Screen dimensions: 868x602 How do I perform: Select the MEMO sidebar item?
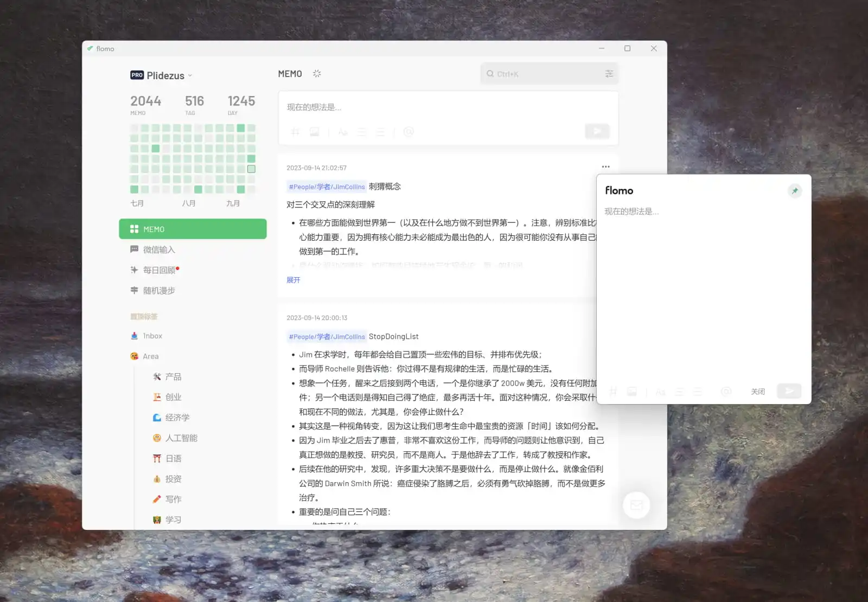(193, 229)
